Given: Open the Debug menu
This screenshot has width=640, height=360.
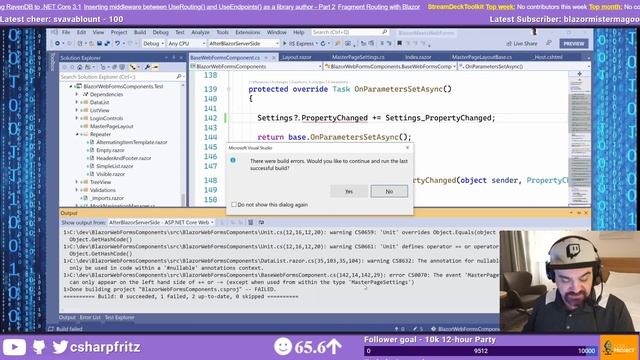Looking at the screenshot, I should click(x=160, y=32).
